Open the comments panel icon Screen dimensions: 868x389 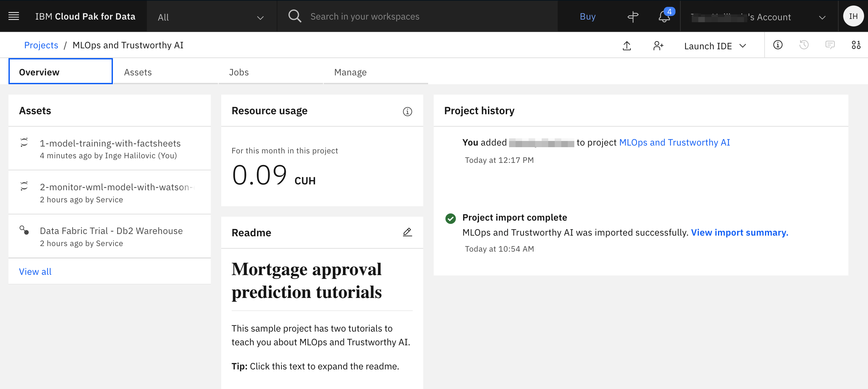click(830, 45)
